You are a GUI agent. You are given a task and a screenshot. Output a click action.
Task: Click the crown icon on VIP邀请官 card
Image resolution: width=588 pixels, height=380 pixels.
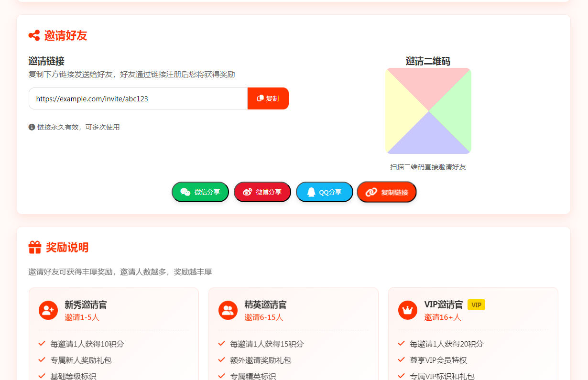tap(407, 310)
